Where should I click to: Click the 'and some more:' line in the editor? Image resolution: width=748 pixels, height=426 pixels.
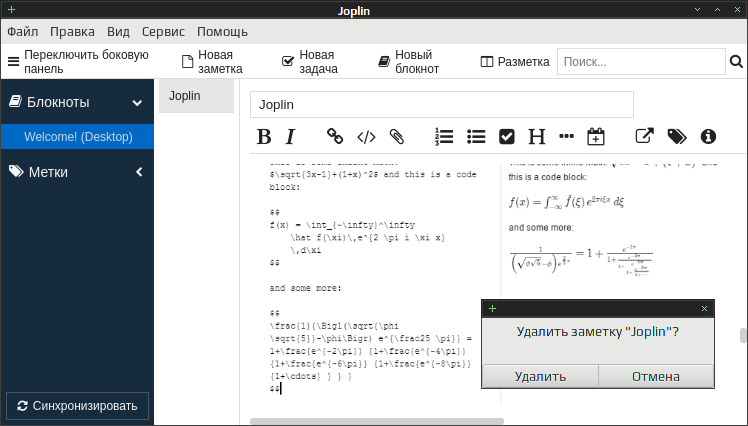click(x=305, y=288)
